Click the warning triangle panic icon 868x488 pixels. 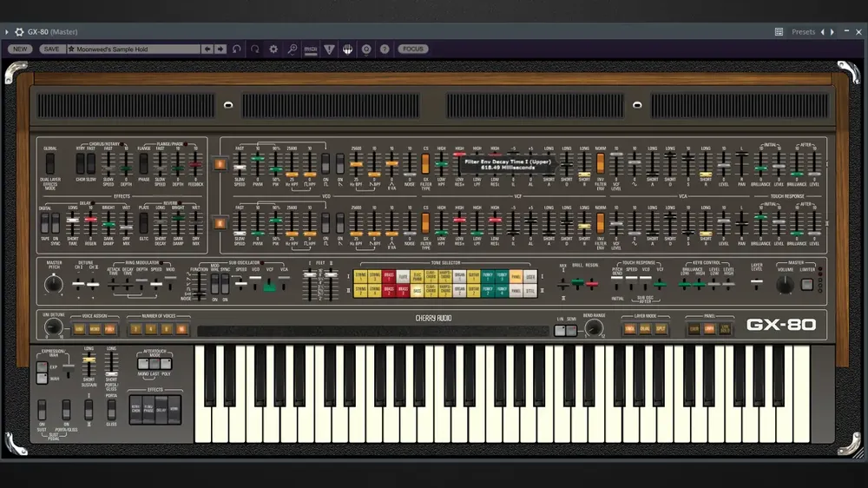[x=329, y=49]
